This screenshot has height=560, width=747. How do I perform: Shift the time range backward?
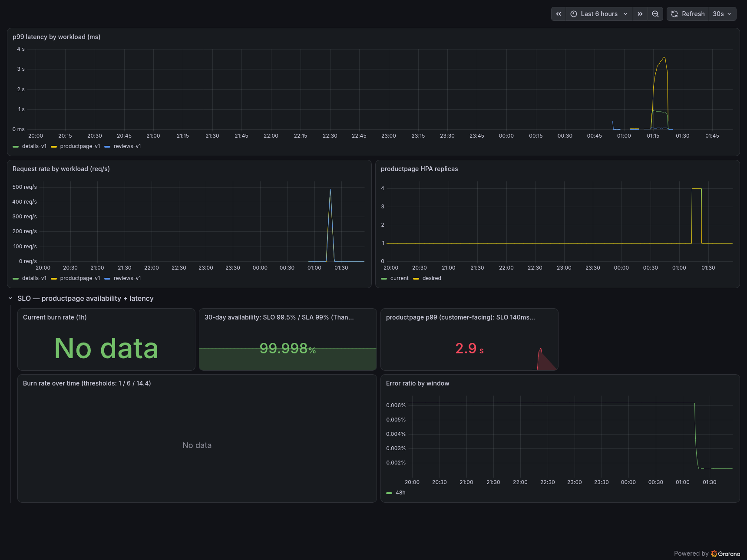click(x=559, y=14)
